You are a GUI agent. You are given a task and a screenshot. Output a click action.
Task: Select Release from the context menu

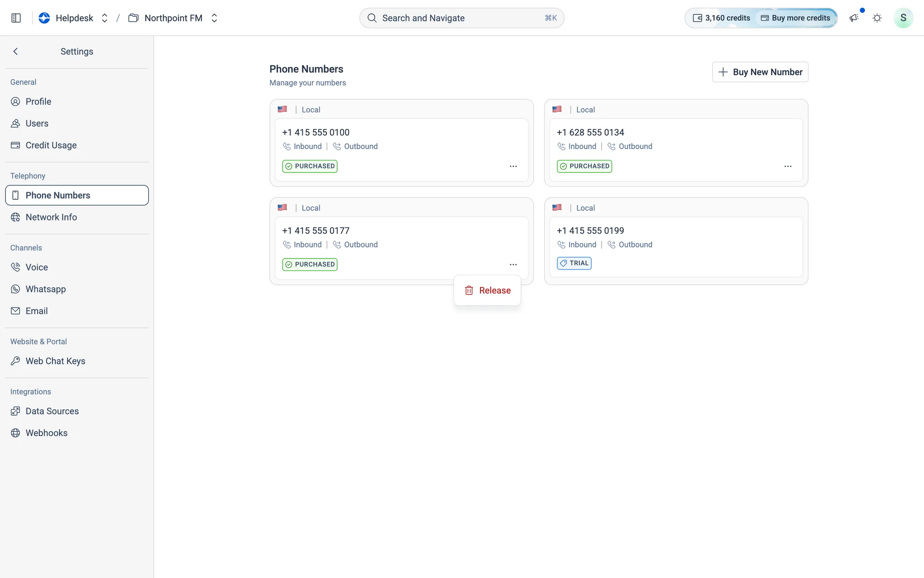487,290
